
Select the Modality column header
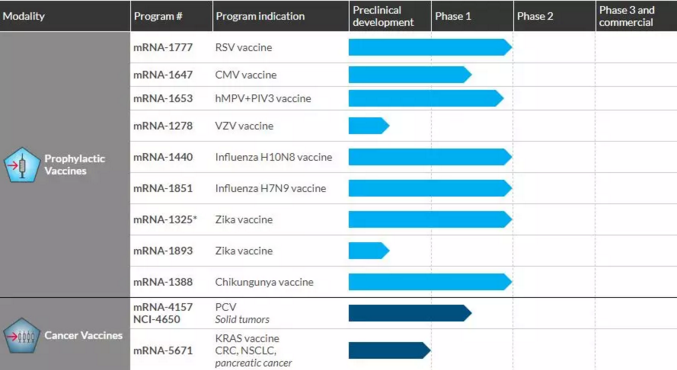[24, 16]
